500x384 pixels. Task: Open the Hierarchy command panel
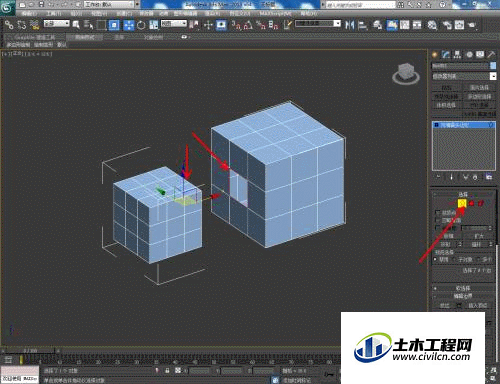pyautogui.click(x=457, y=55)
